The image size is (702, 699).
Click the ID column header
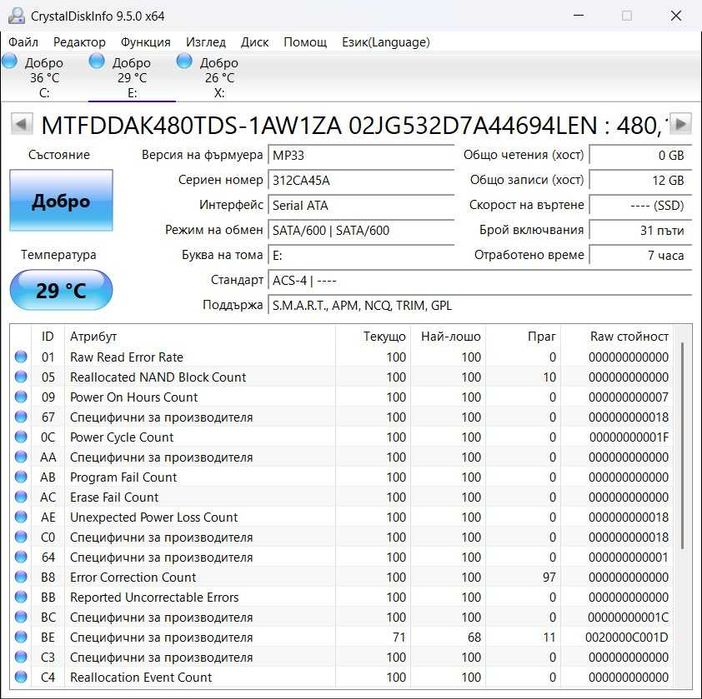[x=48, y=336]
